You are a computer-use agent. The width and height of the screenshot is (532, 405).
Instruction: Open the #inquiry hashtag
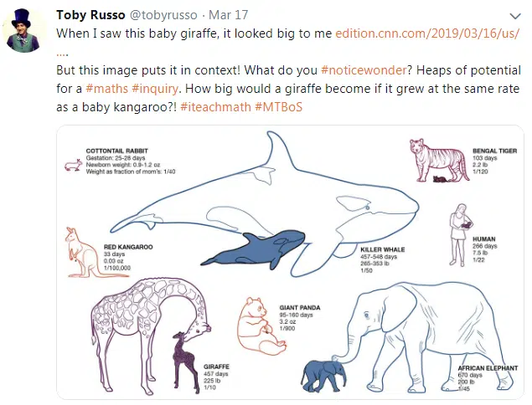pos(155,89)
